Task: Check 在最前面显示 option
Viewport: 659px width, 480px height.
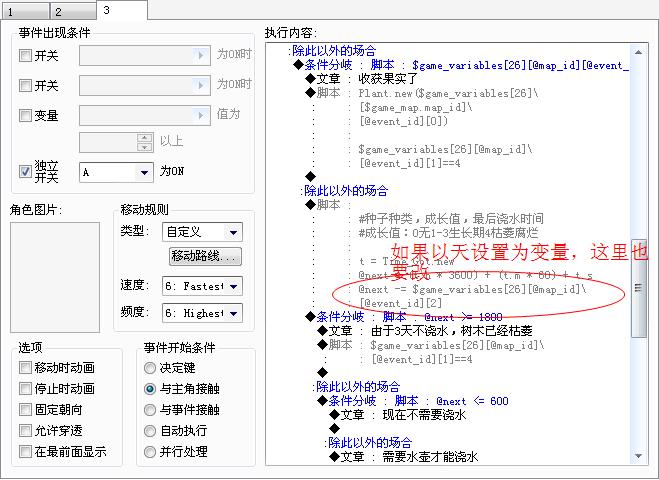Action: (x=25, y=452)
